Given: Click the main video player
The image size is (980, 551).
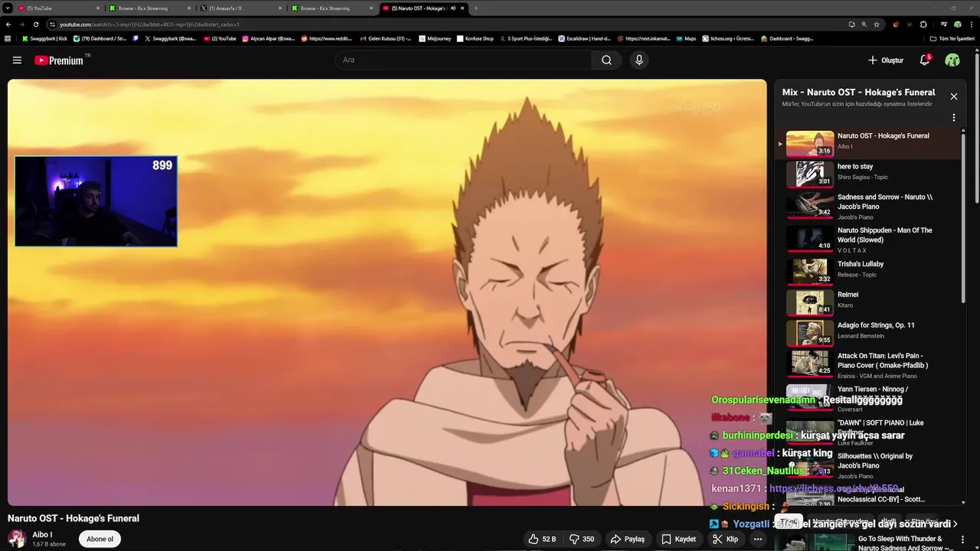Looking at the screenshot, I should click(387, 292).
